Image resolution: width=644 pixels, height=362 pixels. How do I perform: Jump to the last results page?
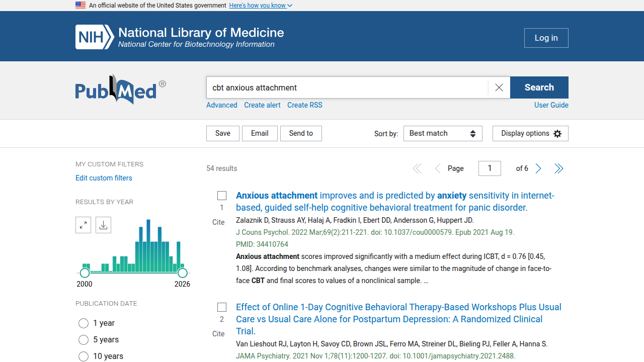558,169
